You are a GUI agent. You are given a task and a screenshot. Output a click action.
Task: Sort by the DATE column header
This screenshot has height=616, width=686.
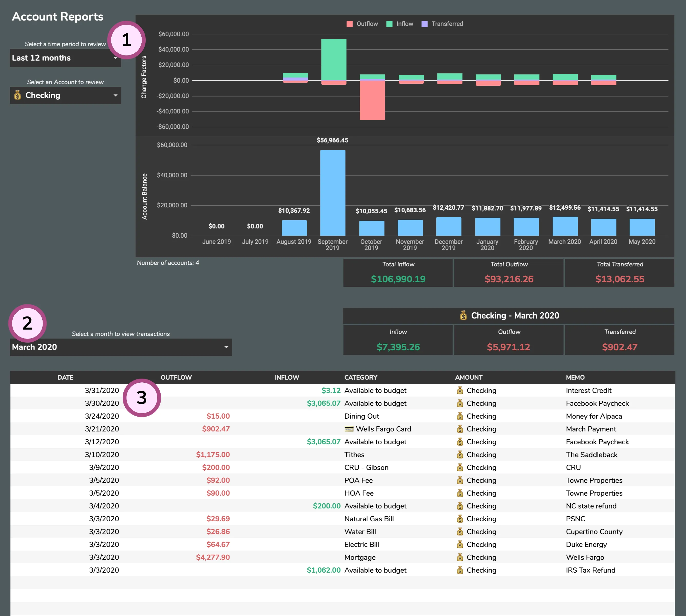point(65,377)
